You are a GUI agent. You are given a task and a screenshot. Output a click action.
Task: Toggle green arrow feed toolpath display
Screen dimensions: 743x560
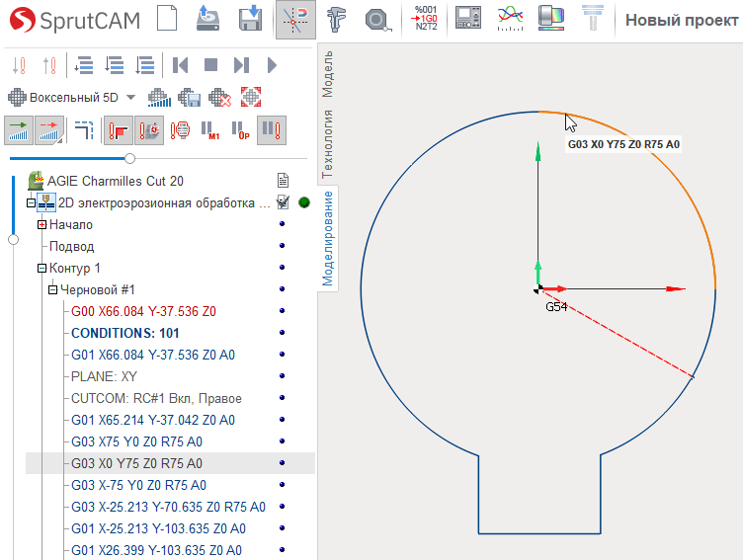pos(19,130)
